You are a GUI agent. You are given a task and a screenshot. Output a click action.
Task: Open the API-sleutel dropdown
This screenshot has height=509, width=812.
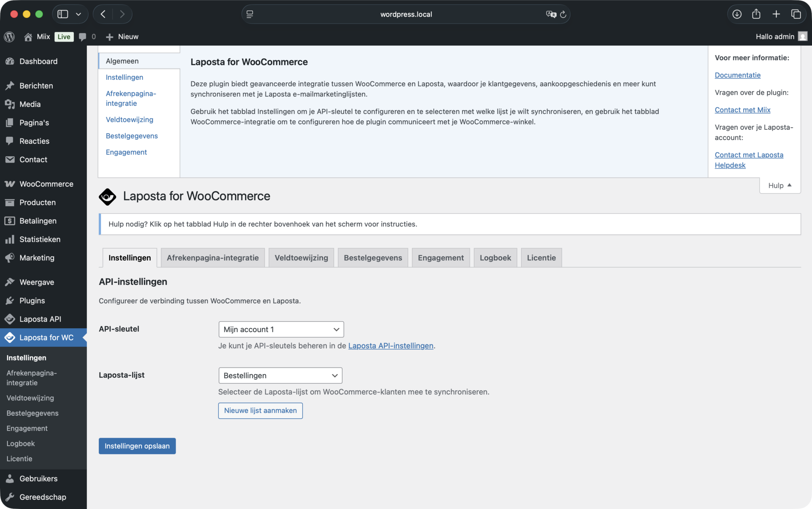click(x=281, y=329)
